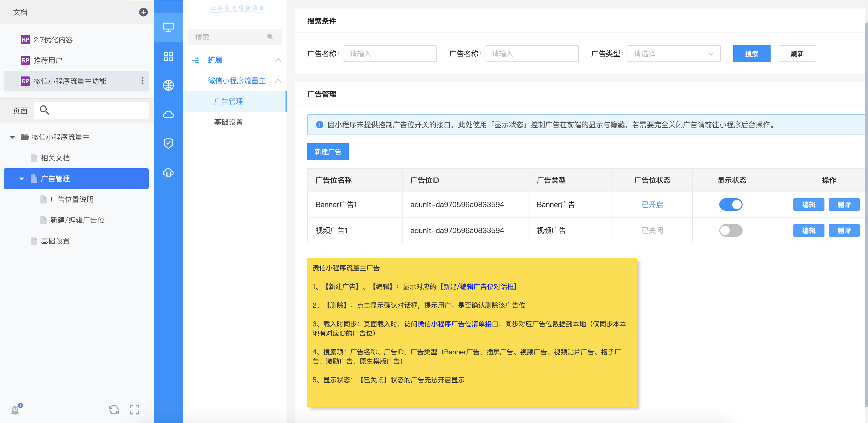The height and width of the screenshot is (423, 868).
Task: Click the 已关闭 status text
Action: pyautogui.click(x=652, y=230)
